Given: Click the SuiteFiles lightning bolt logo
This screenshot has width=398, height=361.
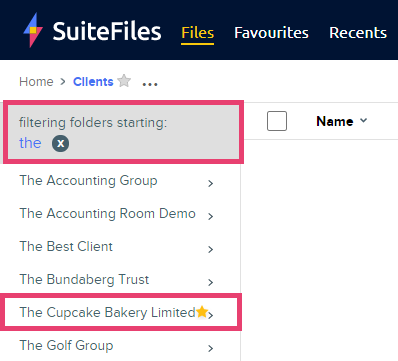Looking at the screenshot, I should [x=33, y=30].
